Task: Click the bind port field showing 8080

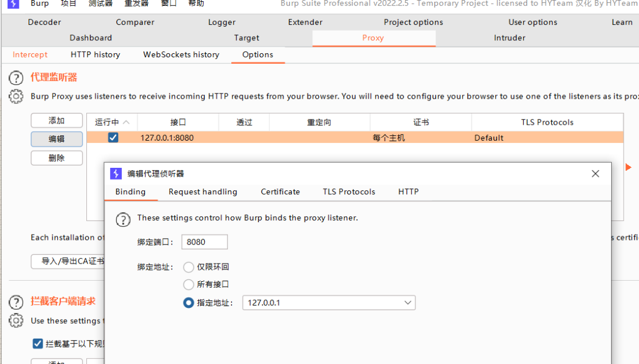Action: pyautogui.click(x=205, y=242)
